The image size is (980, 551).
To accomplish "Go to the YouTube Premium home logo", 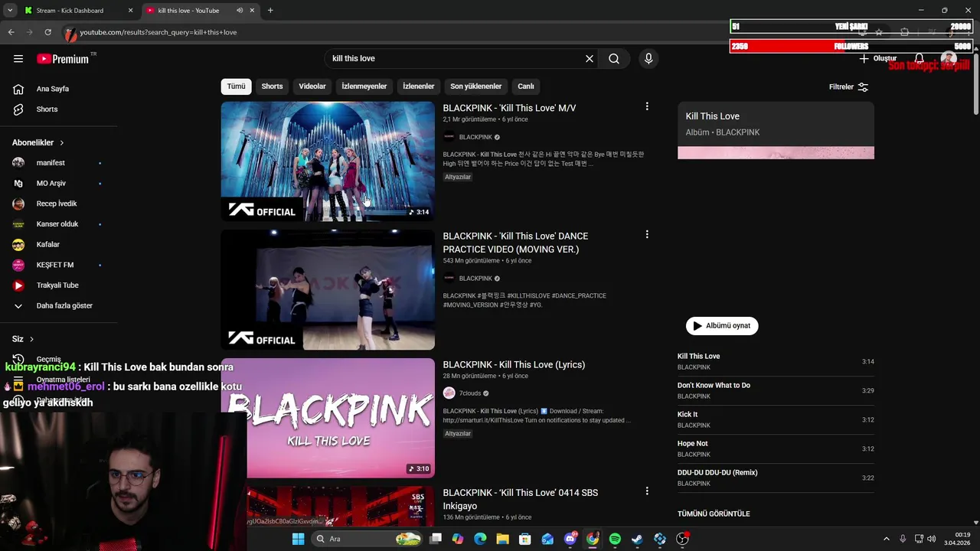I will [x=63, y=59].
